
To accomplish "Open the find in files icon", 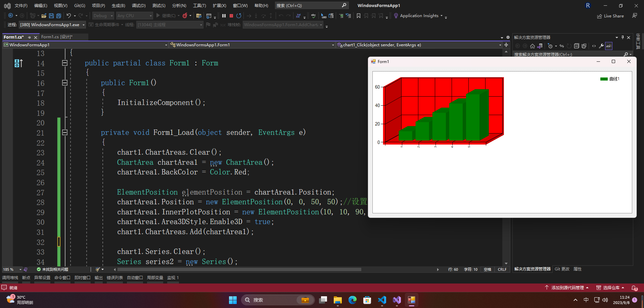I will [x=199, y=16].
